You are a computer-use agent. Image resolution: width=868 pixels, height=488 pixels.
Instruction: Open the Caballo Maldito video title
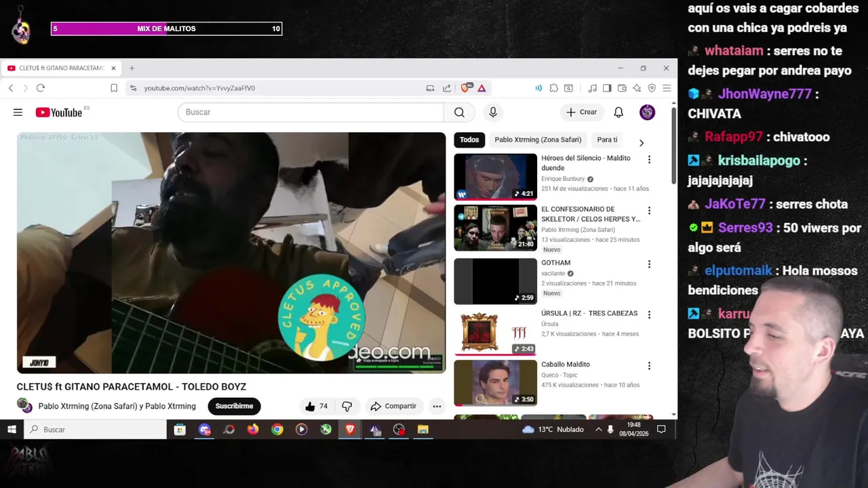pyautogui.click(x=566, y=365)
